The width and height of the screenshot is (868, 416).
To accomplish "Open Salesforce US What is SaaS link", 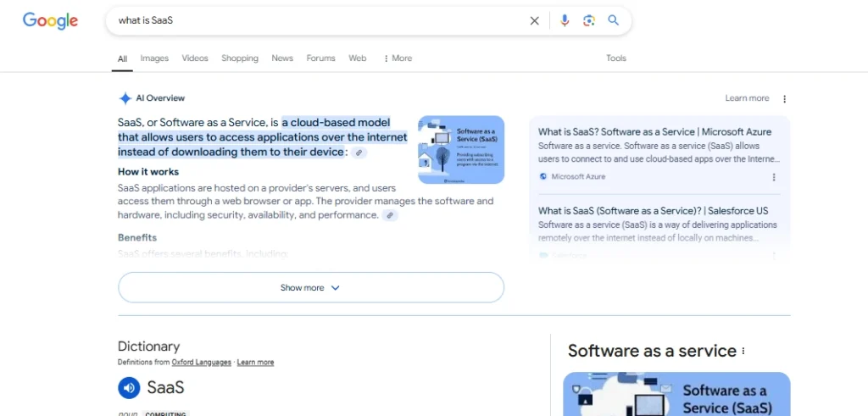I will click(x=654, y=211).
